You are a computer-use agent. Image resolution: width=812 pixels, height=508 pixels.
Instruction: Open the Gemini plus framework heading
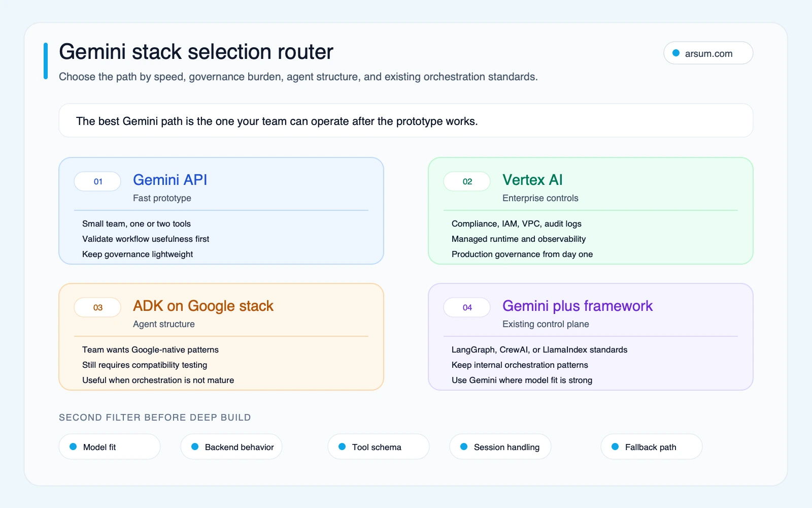coord(578,306)
